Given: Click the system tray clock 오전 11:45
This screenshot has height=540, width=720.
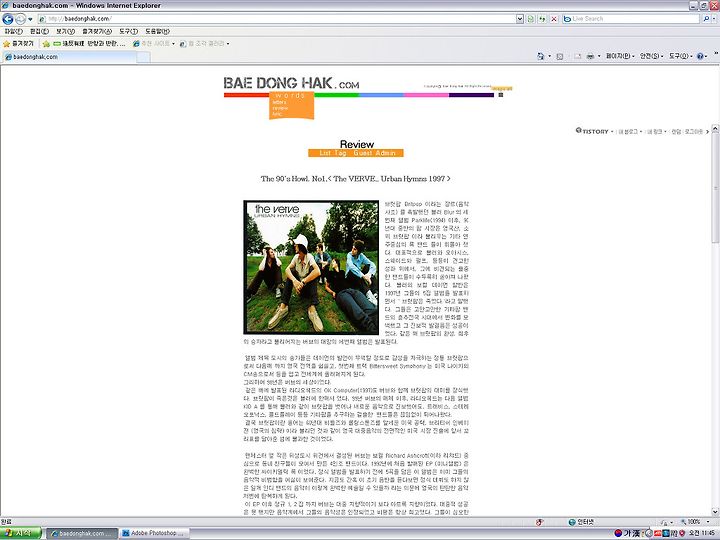Looking at the screenshot, I should [x=703, y=533].
